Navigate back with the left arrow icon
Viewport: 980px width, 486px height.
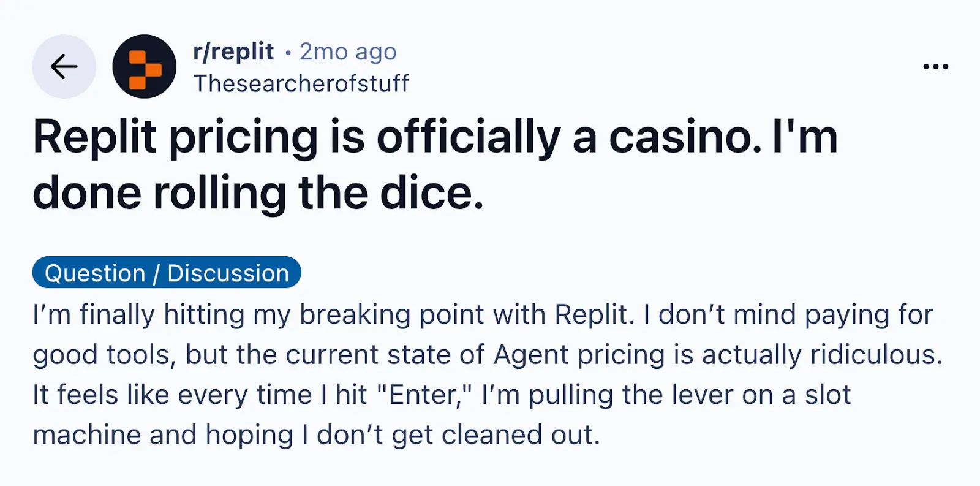[63, 67]
